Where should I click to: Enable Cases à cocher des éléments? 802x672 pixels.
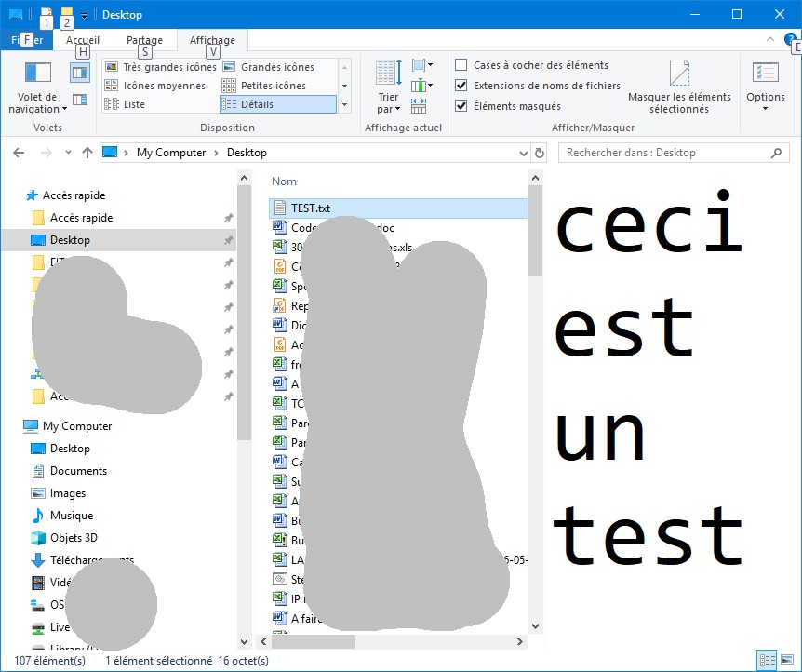pos(531,65)
